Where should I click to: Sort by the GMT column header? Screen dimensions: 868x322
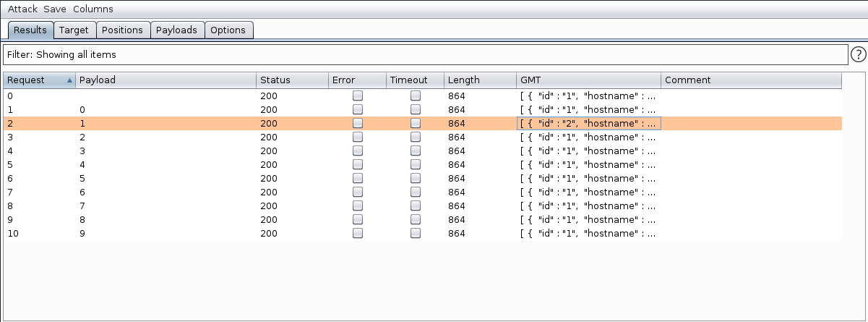pyautogui.click(x=588, y=80)
